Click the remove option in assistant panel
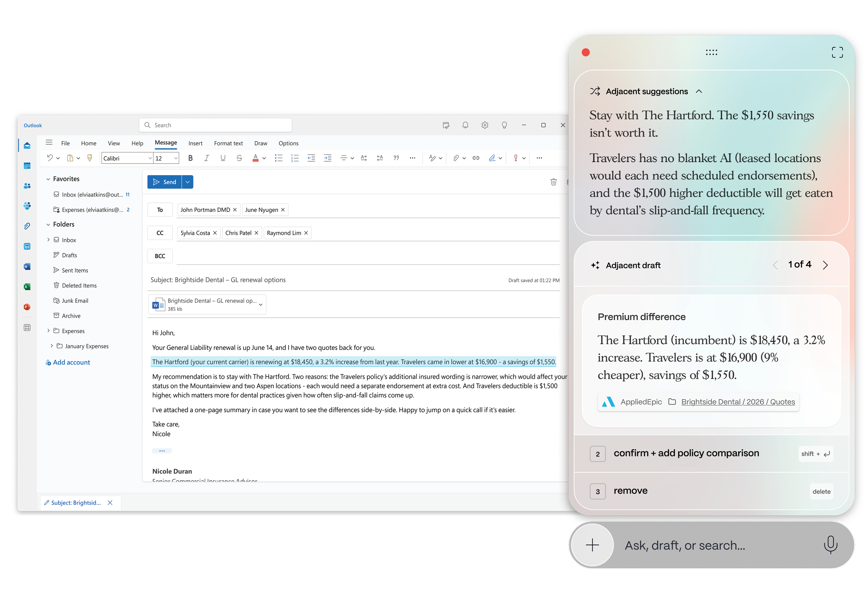The height and width of the screenshot is (597, 868). tap(711, 491)
